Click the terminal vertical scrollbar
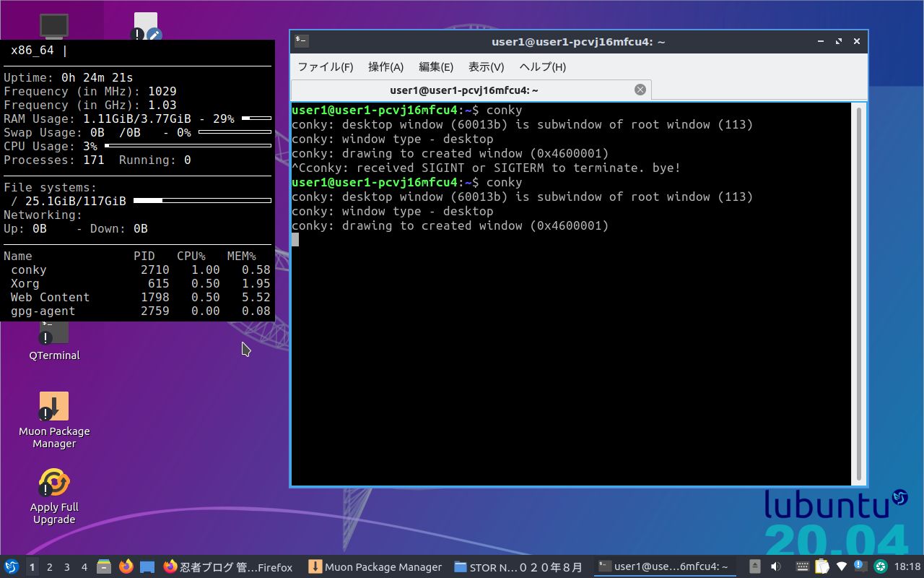The height and width of the screenshot is (578, 924). (x=858, y=295)
